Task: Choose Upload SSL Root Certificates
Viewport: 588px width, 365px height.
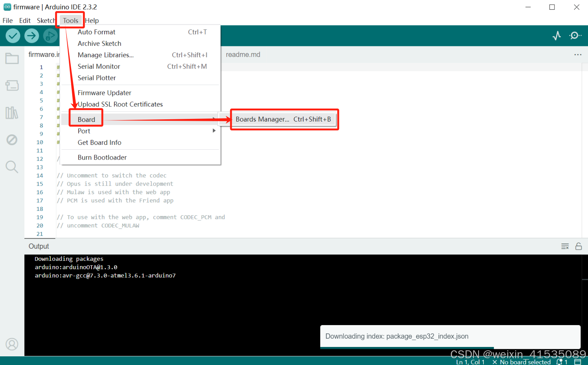Action: click(x=140, y=104)
